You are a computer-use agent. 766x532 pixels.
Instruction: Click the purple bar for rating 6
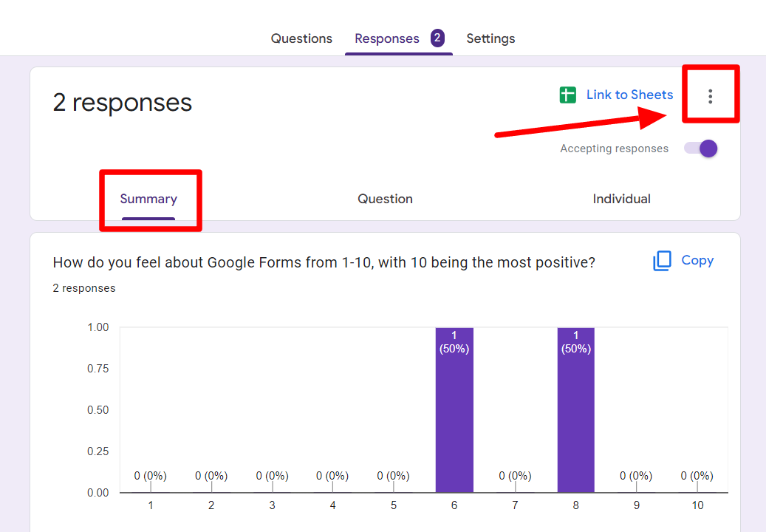pos(454,410)
